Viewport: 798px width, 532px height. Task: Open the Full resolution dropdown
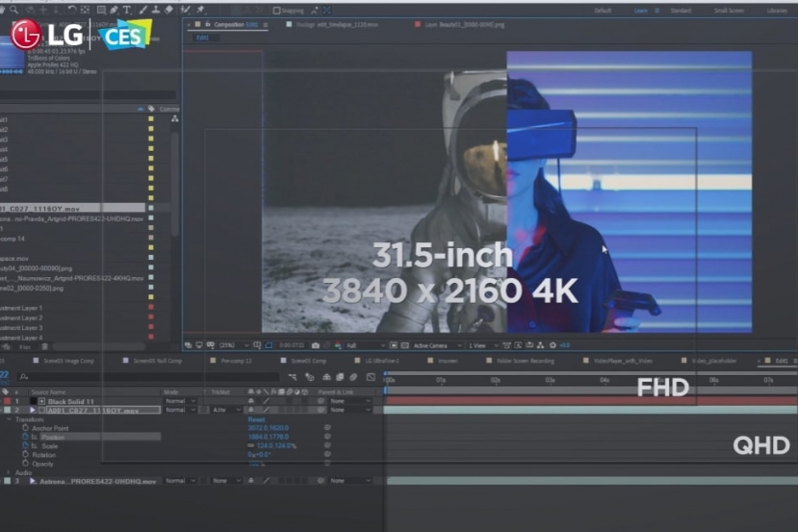click(366, 345)
